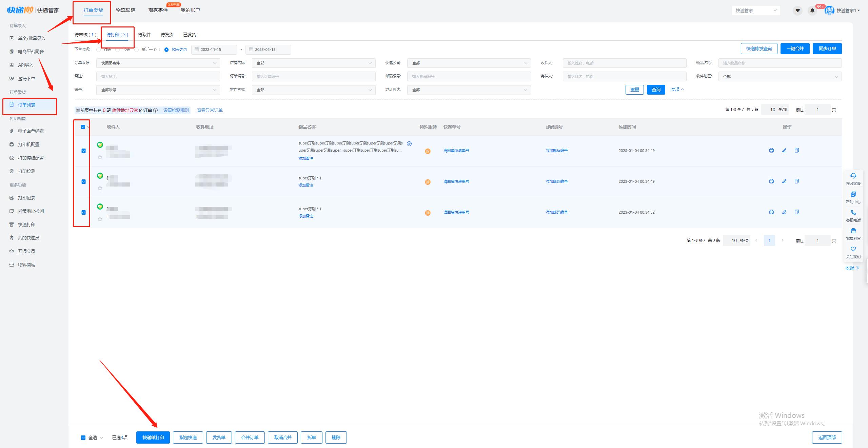Screen dimensions: 868x448
Task: Toggle the bottom 全选 checkbox
Action: coord(83,437)
